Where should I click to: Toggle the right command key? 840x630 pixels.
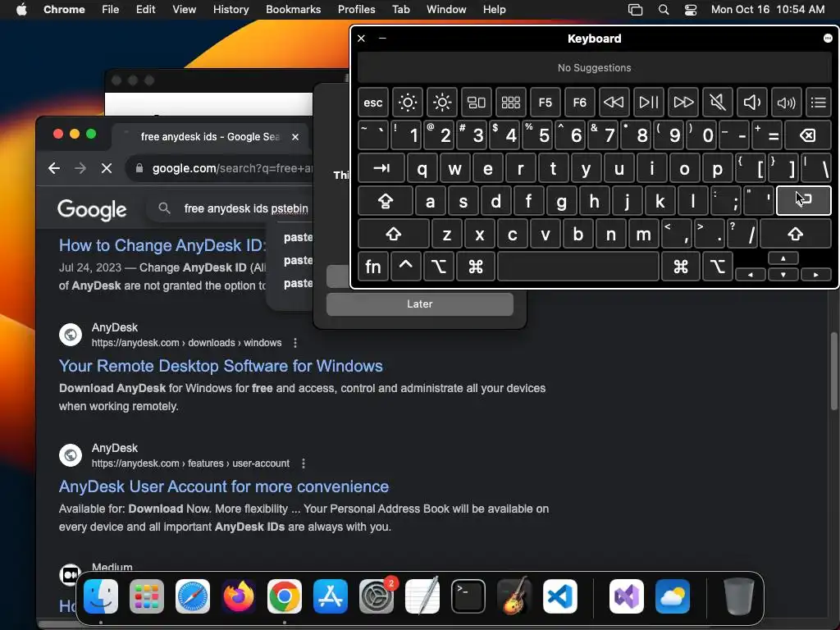681,267
